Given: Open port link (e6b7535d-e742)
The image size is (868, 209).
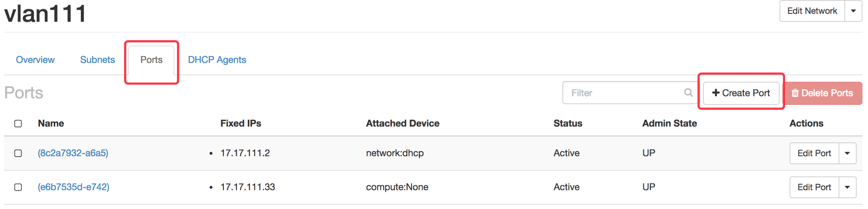Looking at the screenshot, I should [74, 187].
